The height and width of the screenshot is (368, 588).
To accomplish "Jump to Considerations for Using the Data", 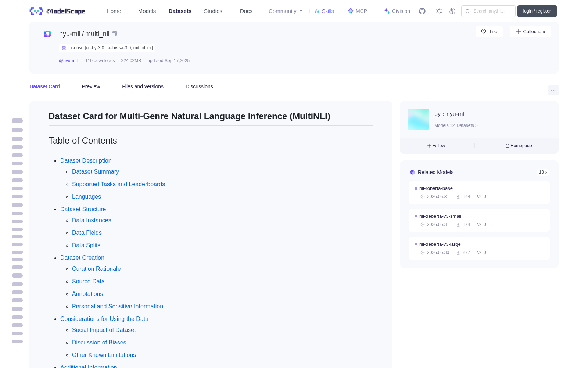I will pos(104,319).
